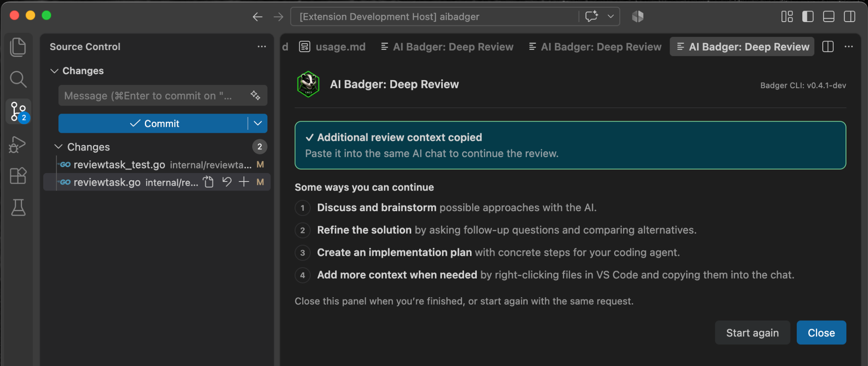This screenshot has width=868, height=366.
Task: Select reviewtask.go in changes list
Action: 157,182
